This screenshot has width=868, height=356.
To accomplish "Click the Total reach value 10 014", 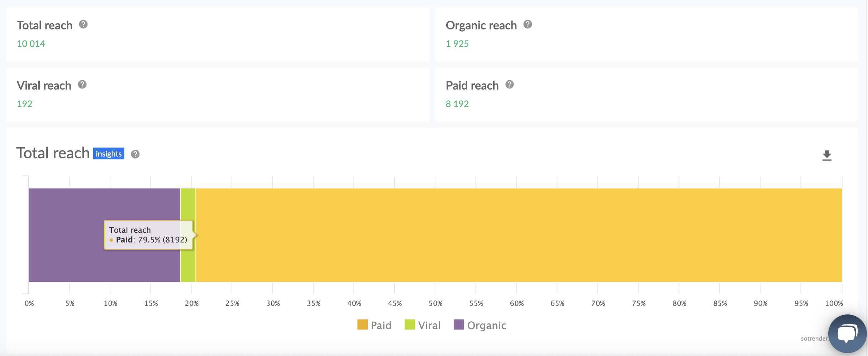I will point(31,44).
